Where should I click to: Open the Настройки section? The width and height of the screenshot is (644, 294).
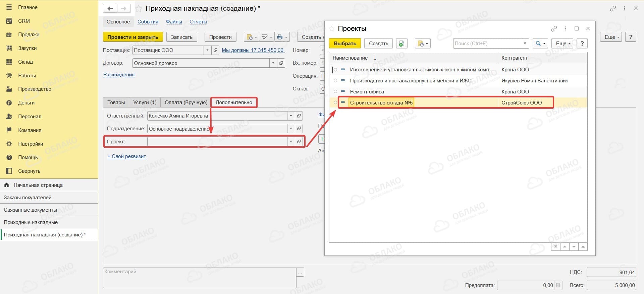(31, 144)
